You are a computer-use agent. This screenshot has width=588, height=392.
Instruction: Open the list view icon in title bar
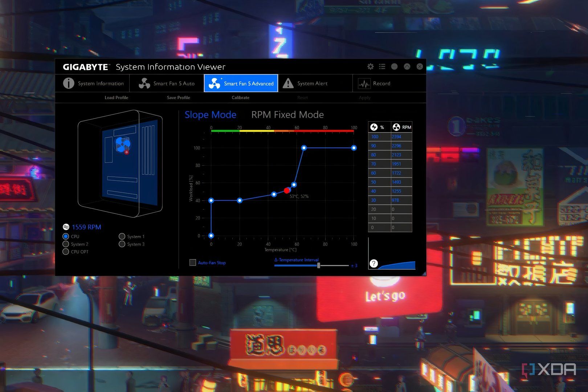coord(382,66)
